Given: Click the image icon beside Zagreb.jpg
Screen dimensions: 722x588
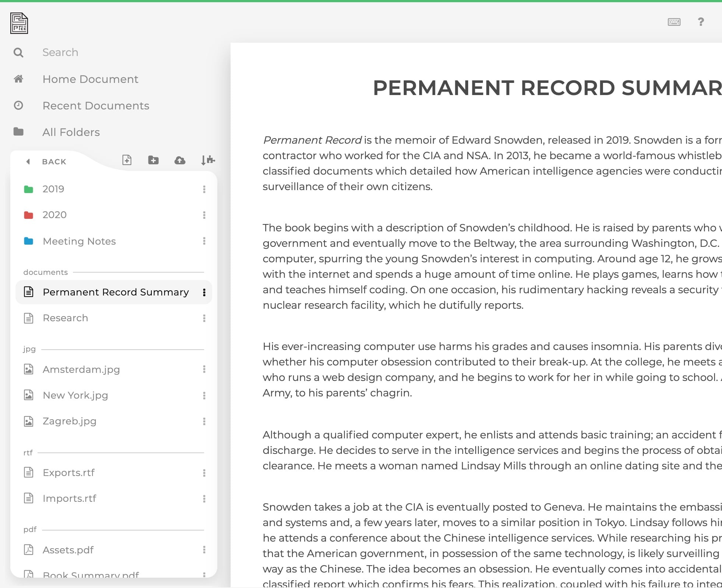Looking at the screenshot, I should pyautogui.click(x=28, y=421).
